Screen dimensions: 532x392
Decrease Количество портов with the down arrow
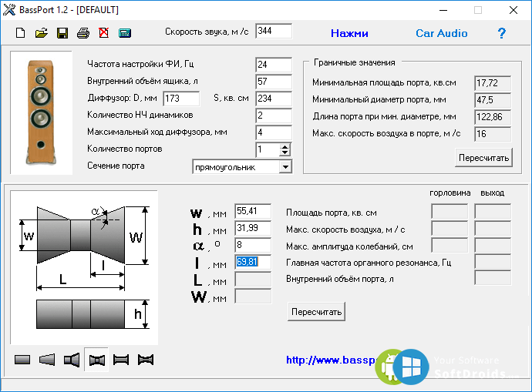click(285, 152)
